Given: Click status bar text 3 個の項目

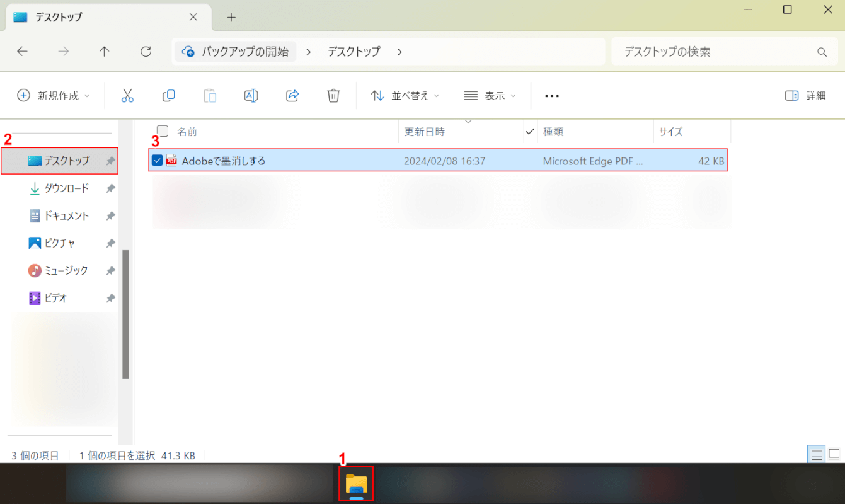Looking at the screenshot, I should [x=35, y=455].
